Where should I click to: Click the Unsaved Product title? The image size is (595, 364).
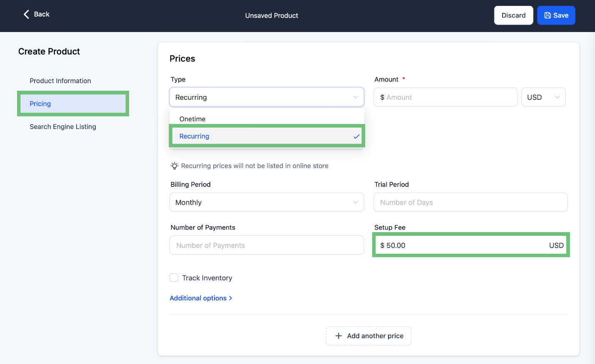[x=271, y=15]
